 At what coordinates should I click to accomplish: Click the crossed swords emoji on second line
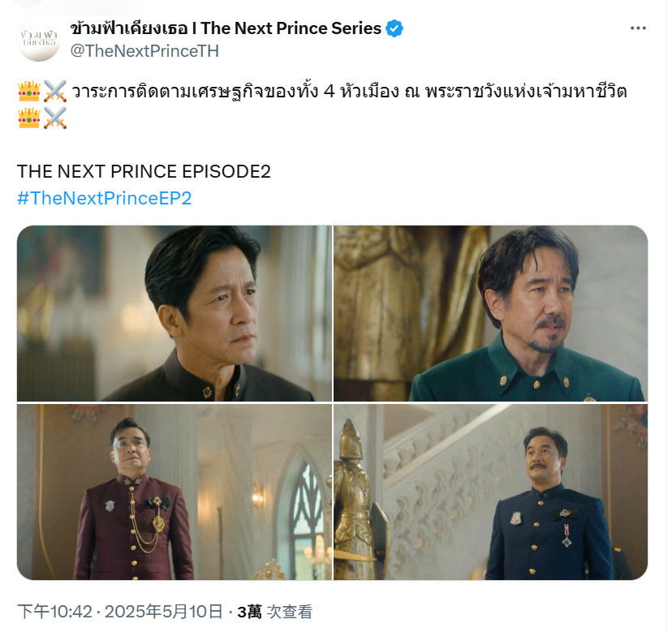point(55,118)
